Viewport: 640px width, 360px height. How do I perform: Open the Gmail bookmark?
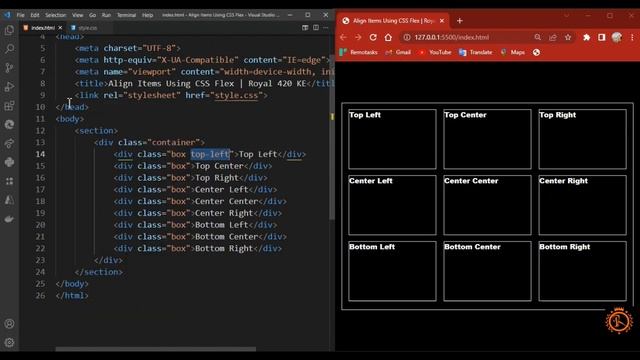(398, 52)
